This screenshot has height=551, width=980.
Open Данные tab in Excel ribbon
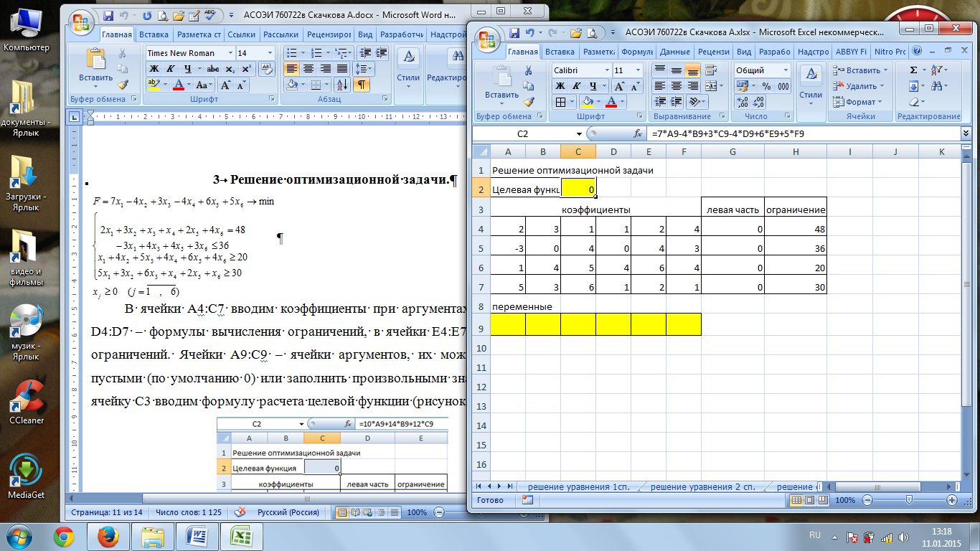click(674, 52)
